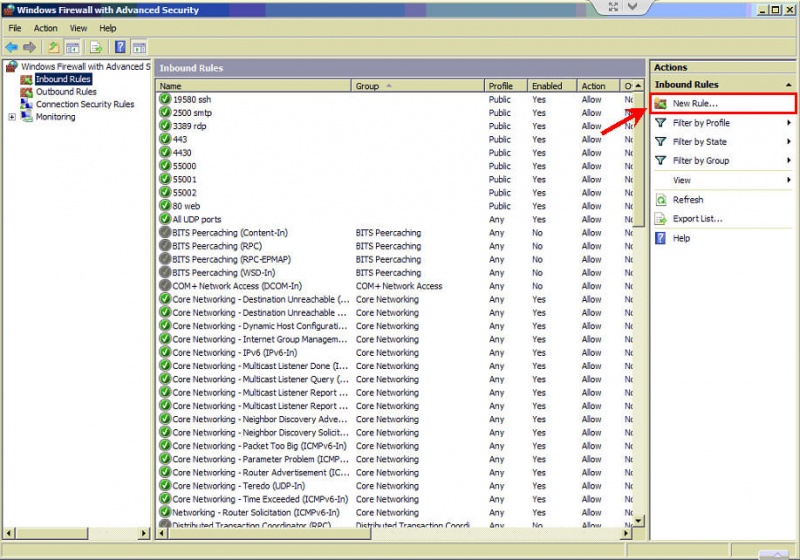Open the Filter by State submenu arrow
Viewport: 800px width, 560px height.
tap(789, 142)
